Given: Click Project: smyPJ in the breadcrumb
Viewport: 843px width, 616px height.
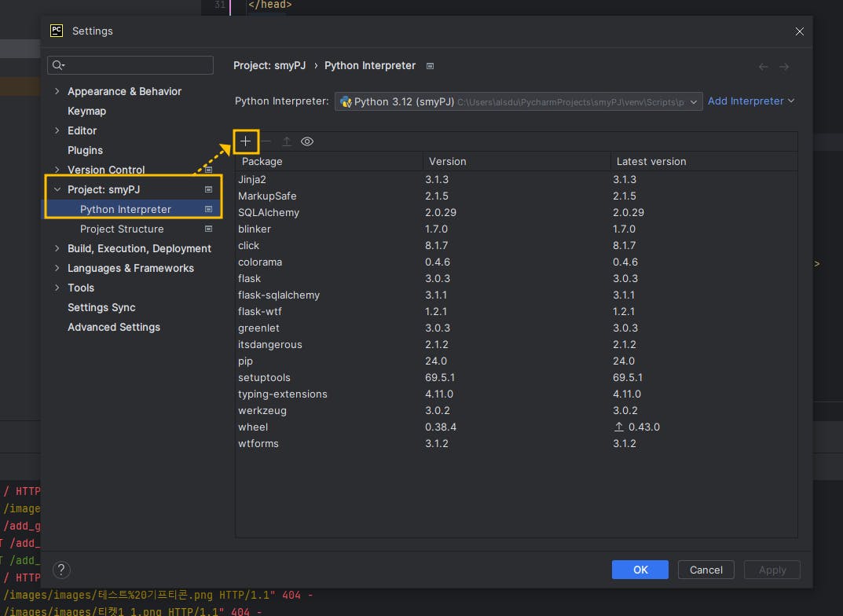Looking at the screenshot, I should point(269,65).
